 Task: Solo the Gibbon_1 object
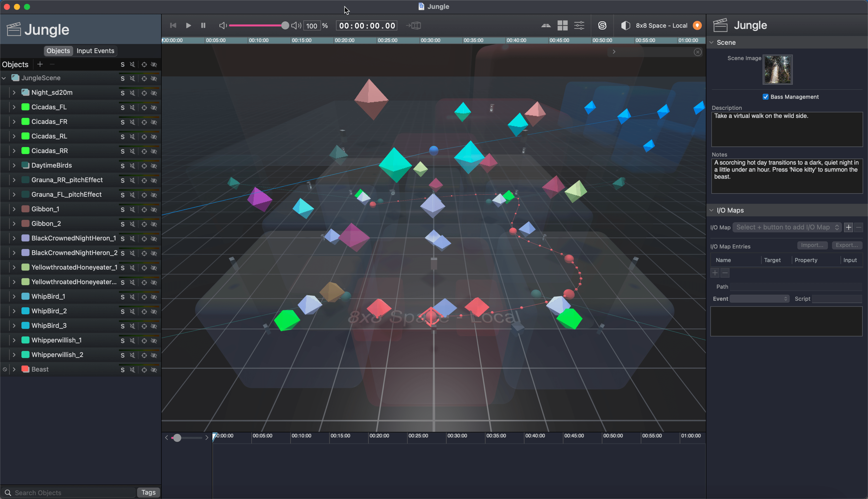pyautogui.click(x=122, y=209)
